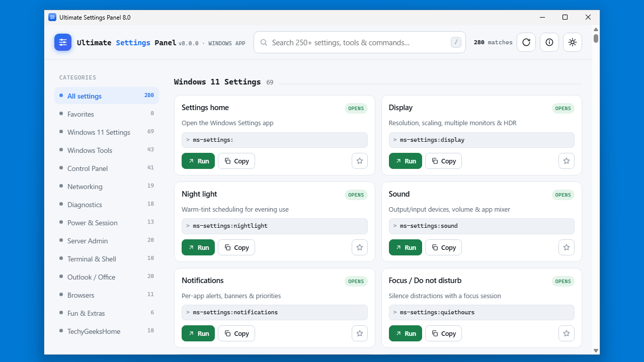Click the app icon in the title bar
Viewport: 644px width, 362px height.
(52, 17)
